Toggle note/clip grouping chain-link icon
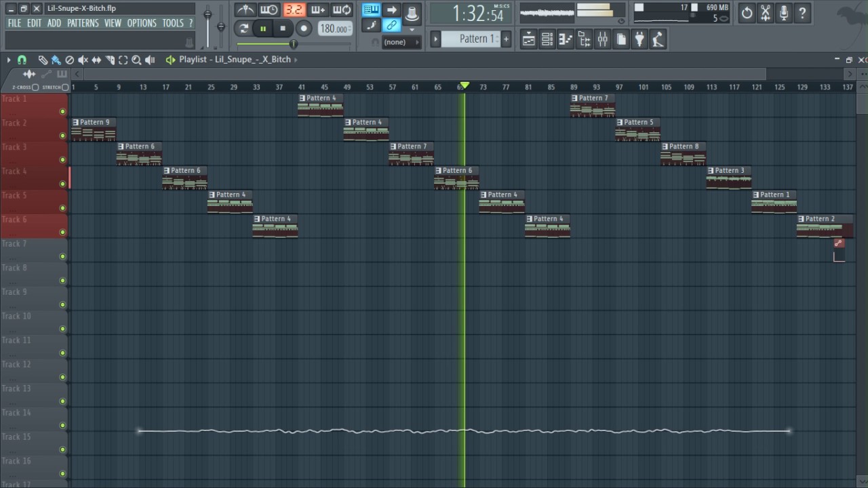This screenshot has width=868, height=488. pos(391,26)
